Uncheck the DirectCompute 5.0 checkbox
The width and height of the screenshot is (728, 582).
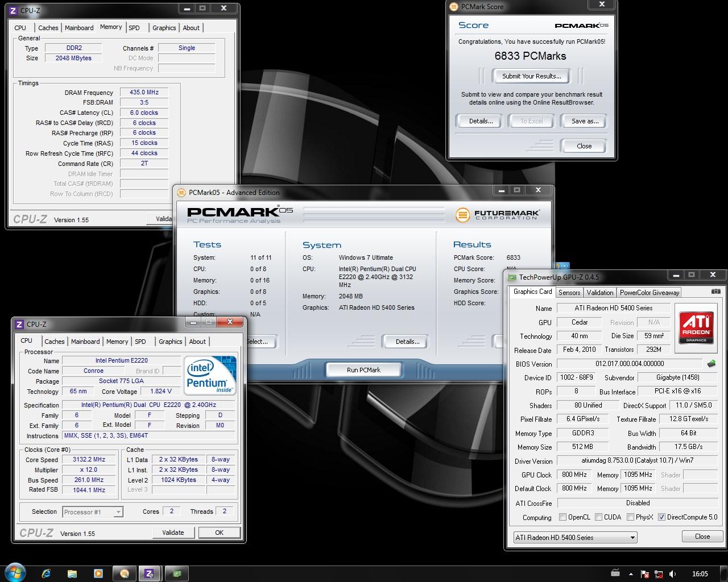tap(661, 517)
